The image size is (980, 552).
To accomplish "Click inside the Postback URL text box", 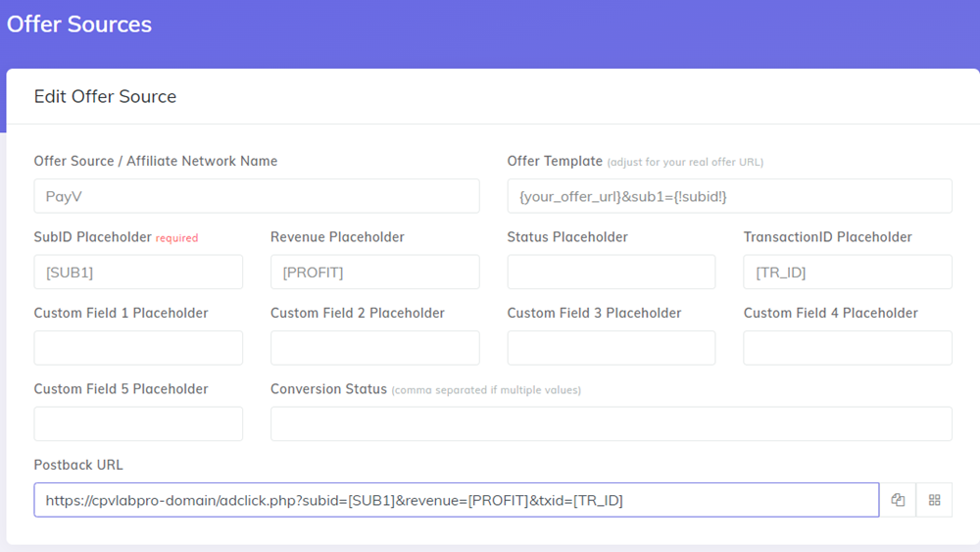I will click(x=457, y=499).
